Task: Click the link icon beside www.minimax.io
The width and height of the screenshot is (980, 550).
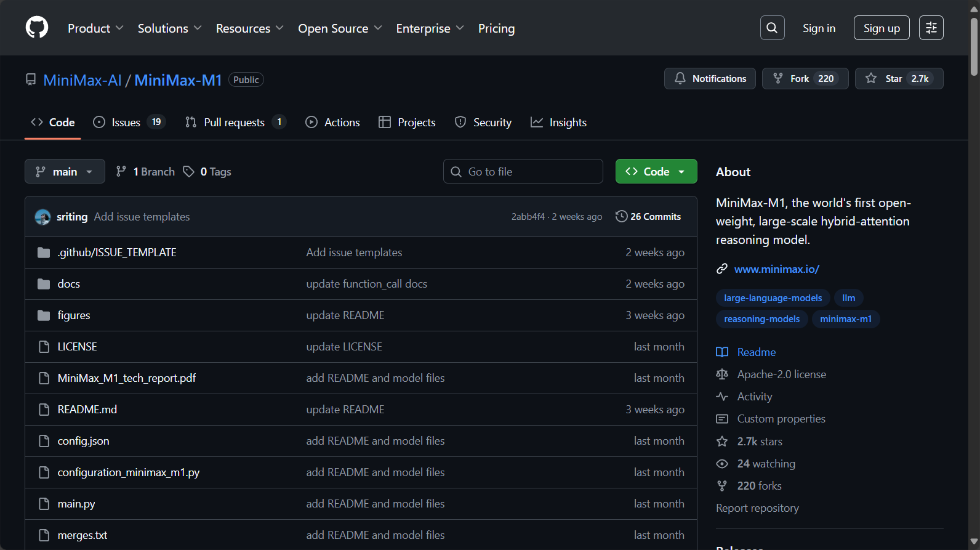Action: (x=722, y=269)
